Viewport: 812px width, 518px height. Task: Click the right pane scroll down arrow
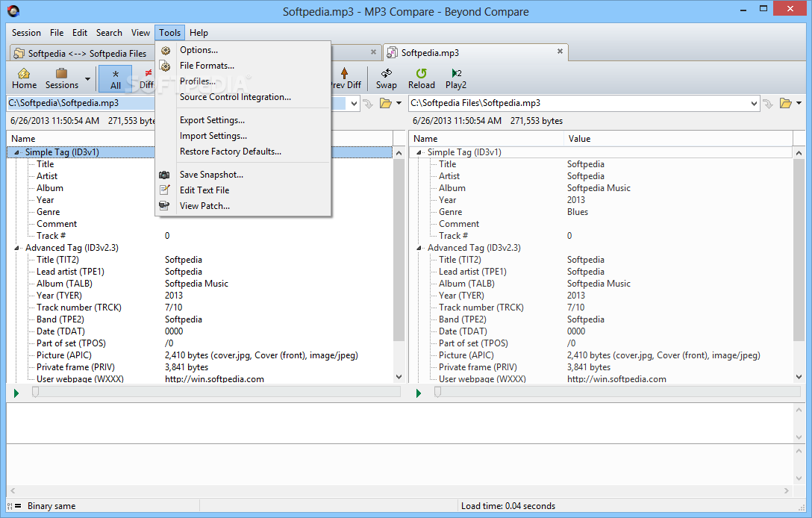[799, 377]
